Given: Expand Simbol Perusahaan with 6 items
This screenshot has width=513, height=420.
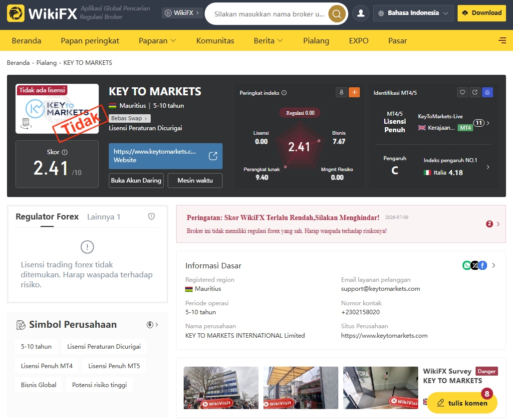Looking at the screenshot, I should click(x=153, y=325).
